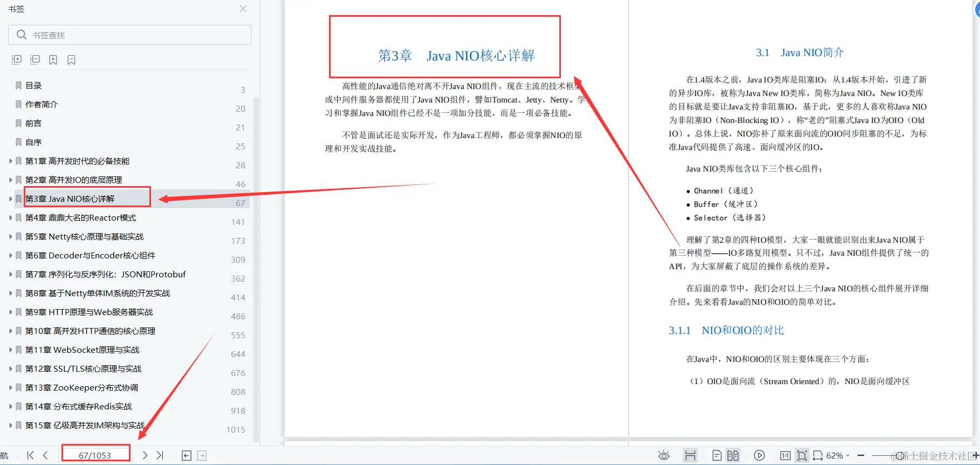The image size is (980, 465).
Task: Select bookmark 第3章 Java NIO核心详解
Action: pos(70,199)
